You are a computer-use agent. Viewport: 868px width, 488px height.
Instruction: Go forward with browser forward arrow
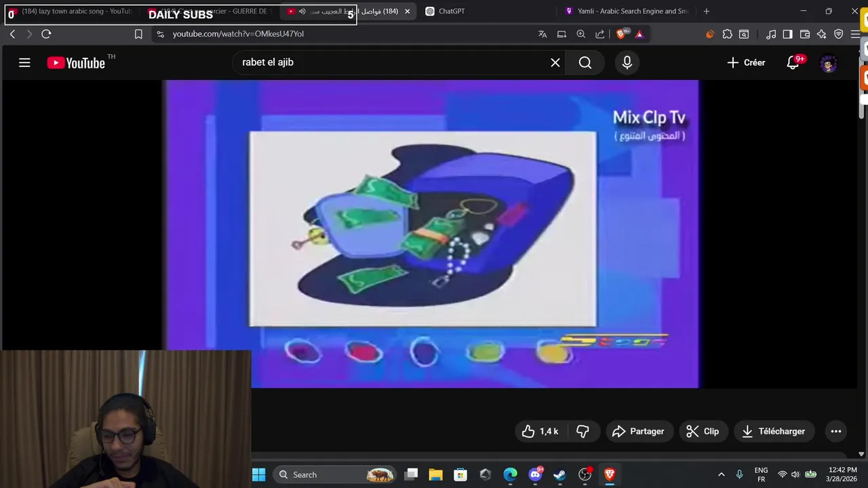[28, 34]
